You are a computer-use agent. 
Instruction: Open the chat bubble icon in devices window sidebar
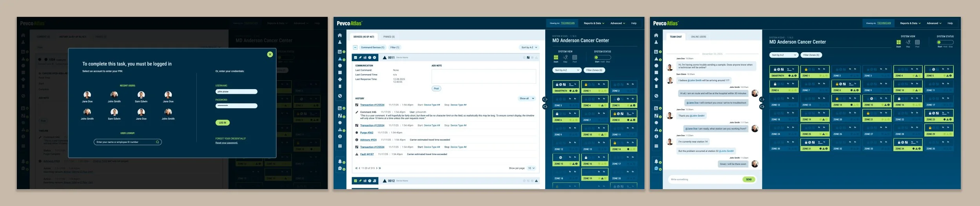coord(340,168)
